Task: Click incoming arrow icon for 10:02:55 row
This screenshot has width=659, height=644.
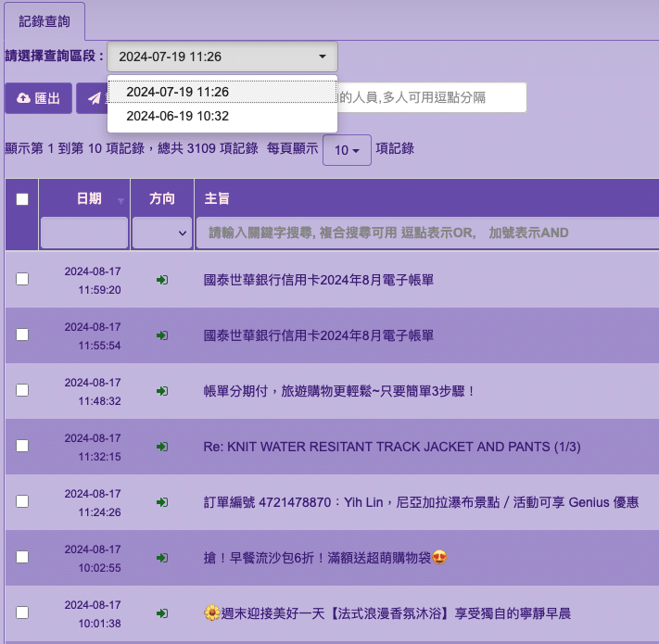Action: (162, 558)
